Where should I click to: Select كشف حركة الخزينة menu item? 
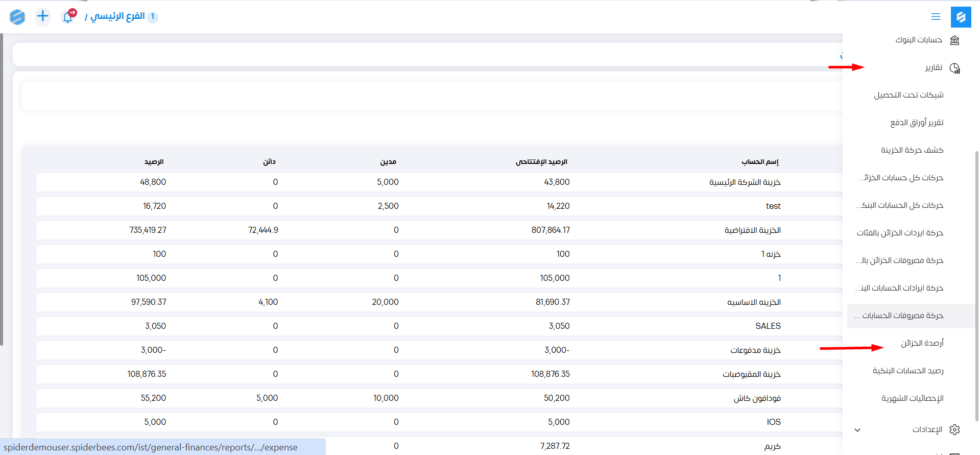tap(912, 150)
